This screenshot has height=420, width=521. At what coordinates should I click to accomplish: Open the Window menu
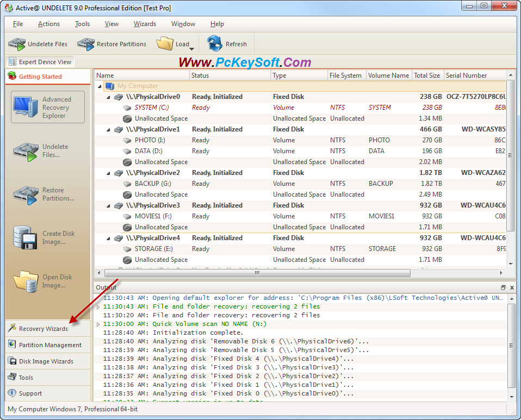183,24
